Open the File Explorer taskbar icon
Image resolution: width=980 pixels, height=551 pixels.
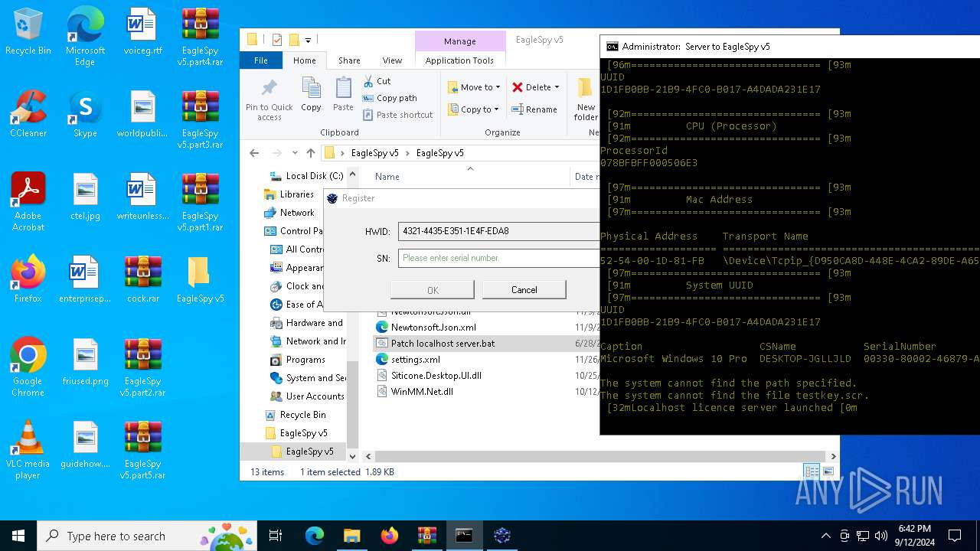[351, 536]
